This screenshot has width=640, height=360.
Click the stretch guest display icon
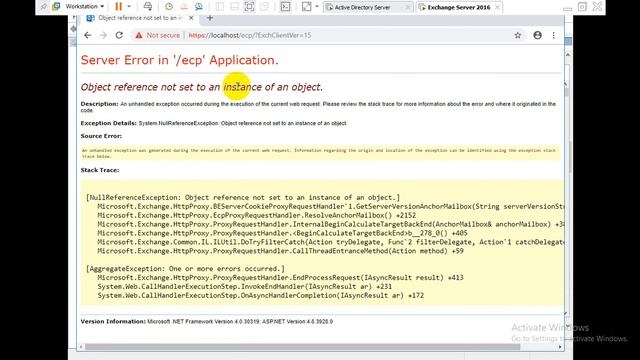(x=306, y=7)
